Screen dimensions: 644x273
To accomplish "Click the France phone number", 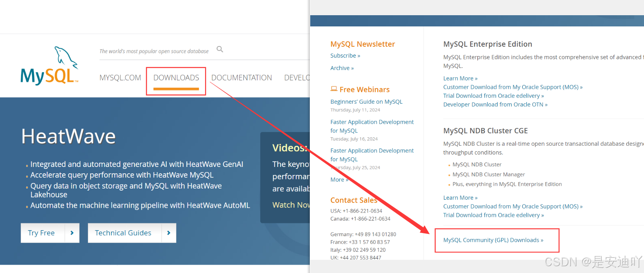I will tap(369, 242).
